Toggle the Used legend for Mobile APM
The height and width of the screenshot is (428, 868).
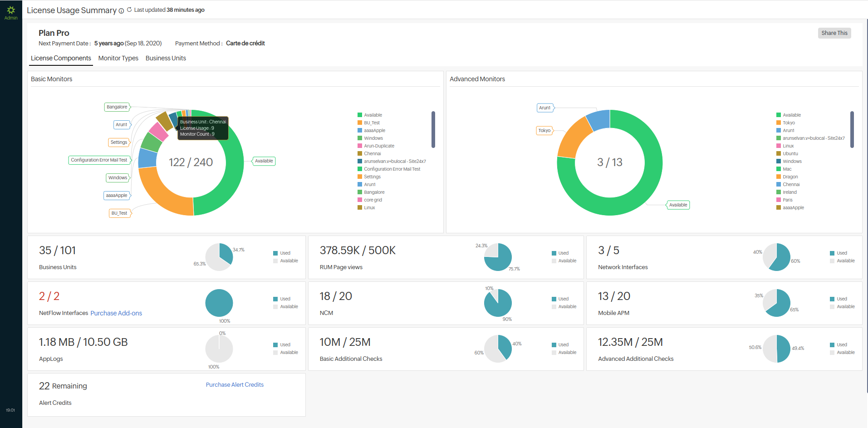(832, 299)
